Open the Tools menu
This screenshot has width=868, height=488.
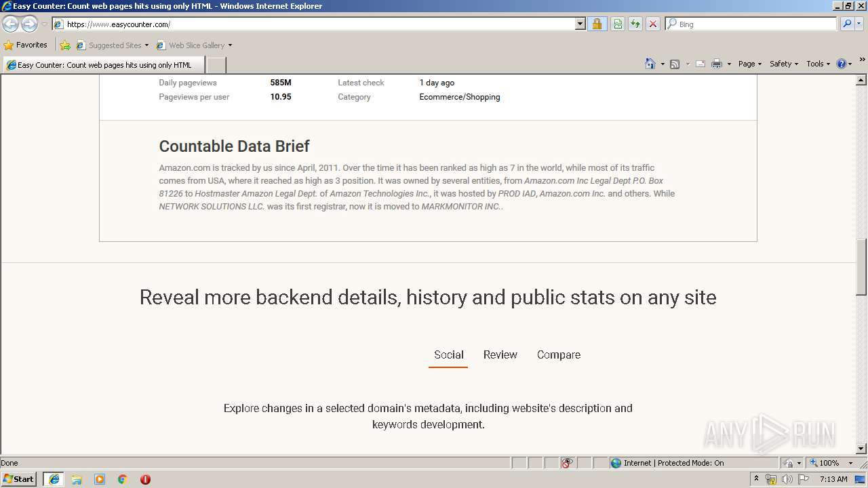818,64
